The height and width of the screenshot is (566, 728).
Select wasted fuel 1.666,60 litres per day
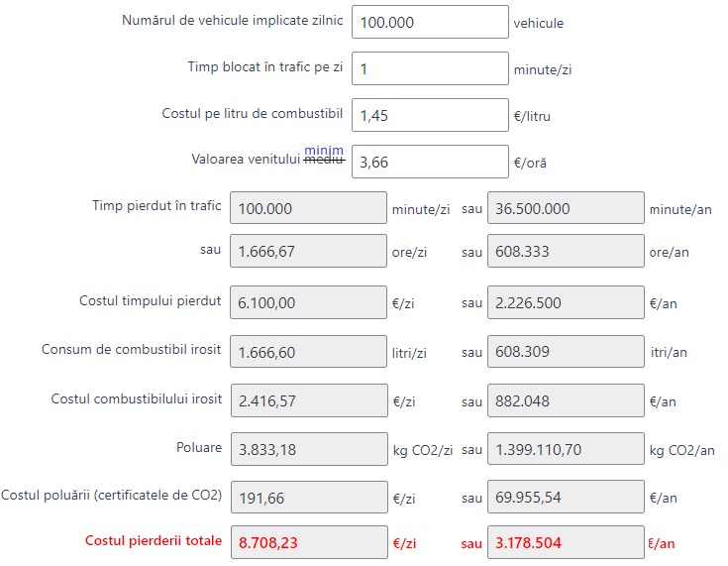tap(308, 351)
